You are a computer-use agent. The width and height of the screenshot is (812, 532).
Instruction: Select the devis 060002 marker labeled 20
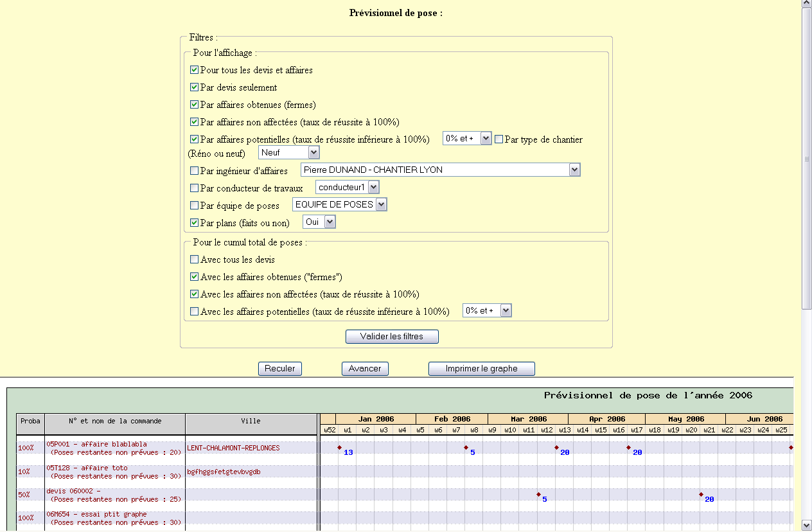pos(701,494)
